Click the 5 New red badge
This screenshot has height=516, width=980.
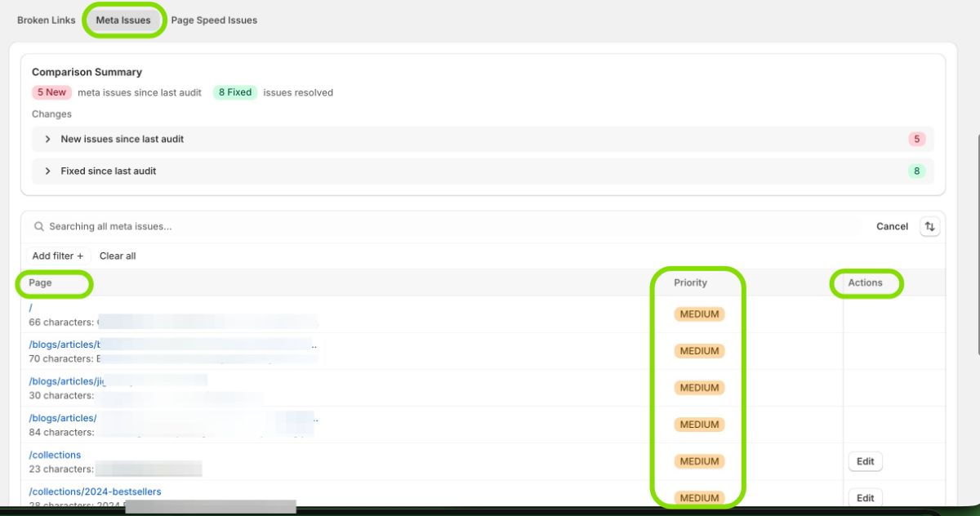click(x=51, y=92)
